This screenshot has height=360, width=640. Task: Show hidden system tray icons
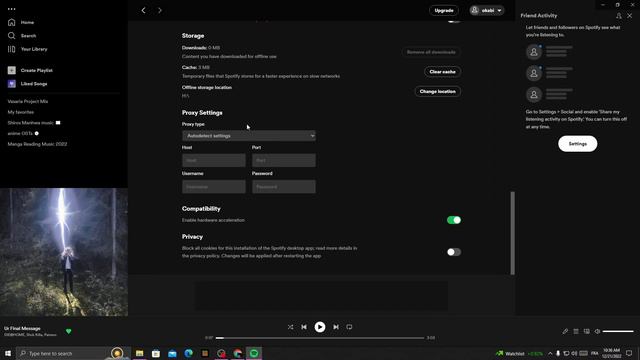pyautogui.click(x=550, y=353)
